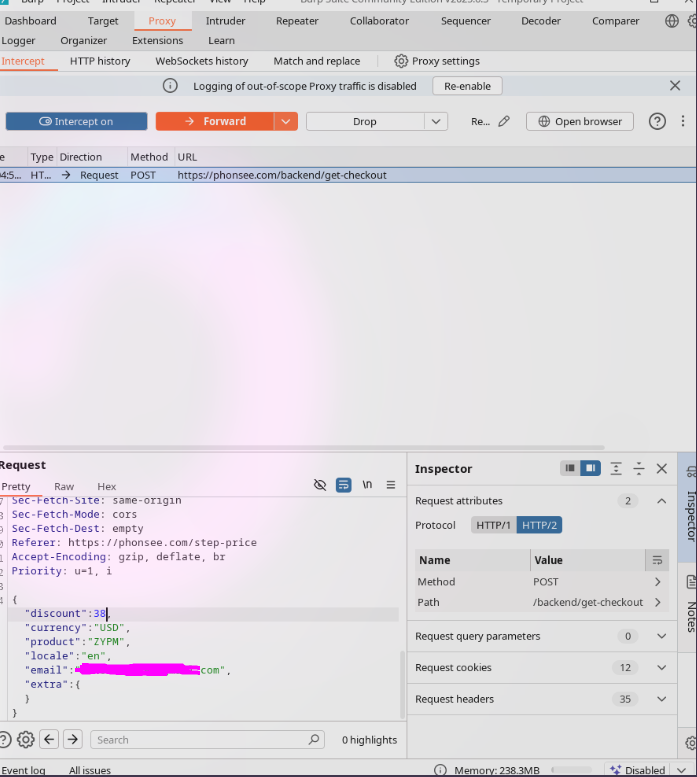Click "0 highlights" text in Request footer
This screenshot has width=697, height=777.
click(x=370, y=740)
